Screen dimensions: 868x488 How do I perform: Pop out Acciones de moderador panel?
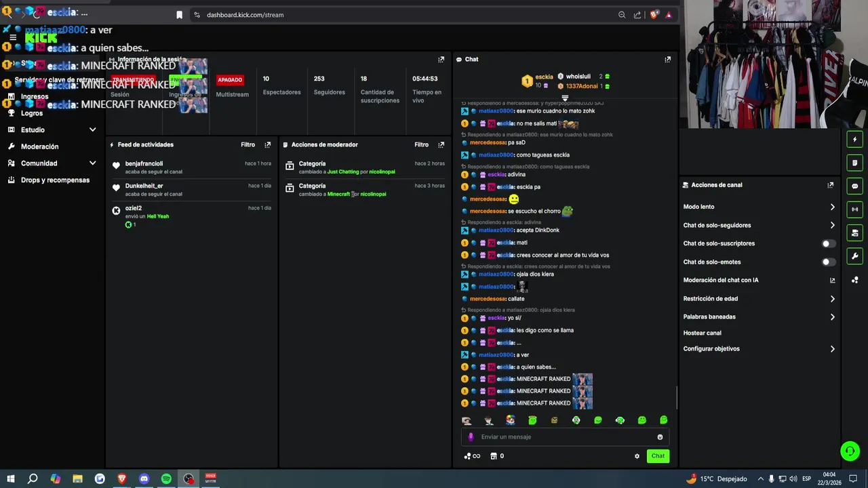(441, 145)
